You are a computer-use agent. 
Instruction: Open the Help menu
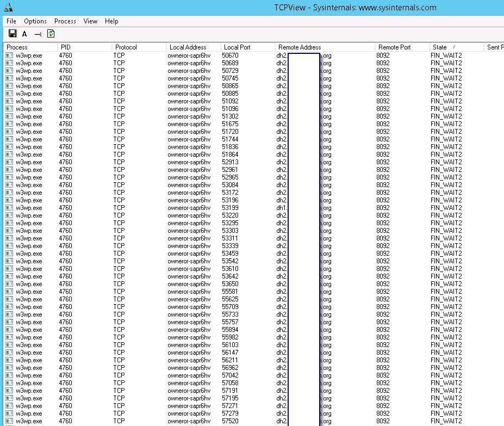click(111, 21)
